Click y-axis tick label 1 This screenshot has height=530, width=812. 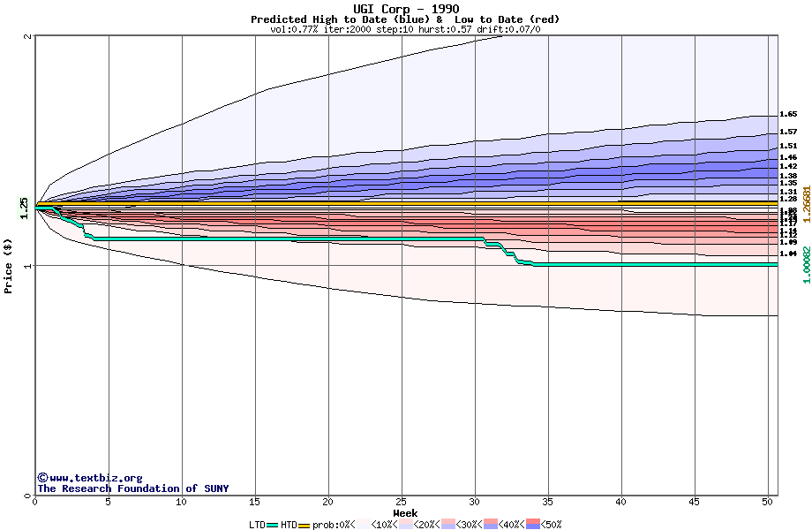click(28, 266)
